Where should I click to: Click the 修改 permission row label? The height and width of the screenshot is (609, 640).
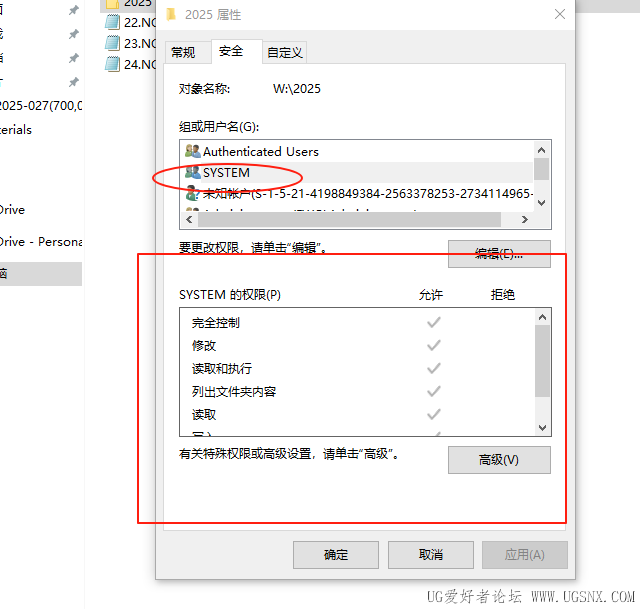pos(204,346)
